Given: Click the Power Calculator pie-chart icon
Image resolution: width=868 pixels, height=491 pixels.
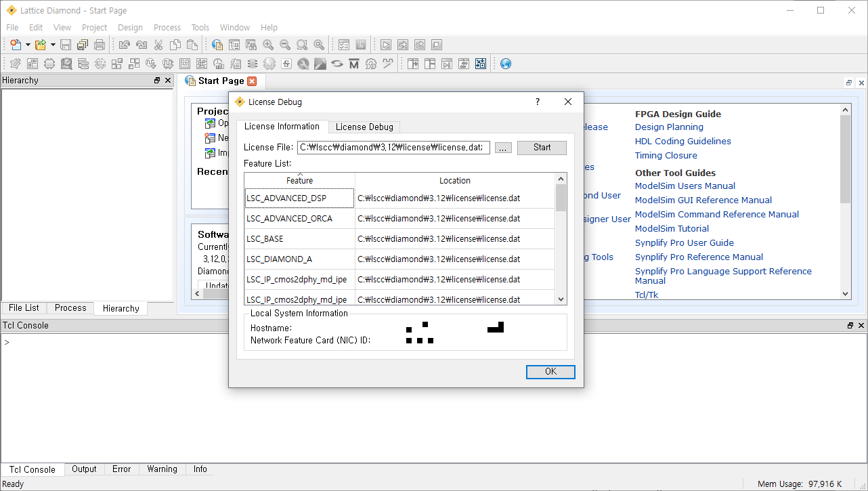Looking at the screenshot, I should (x=219, y=64).
